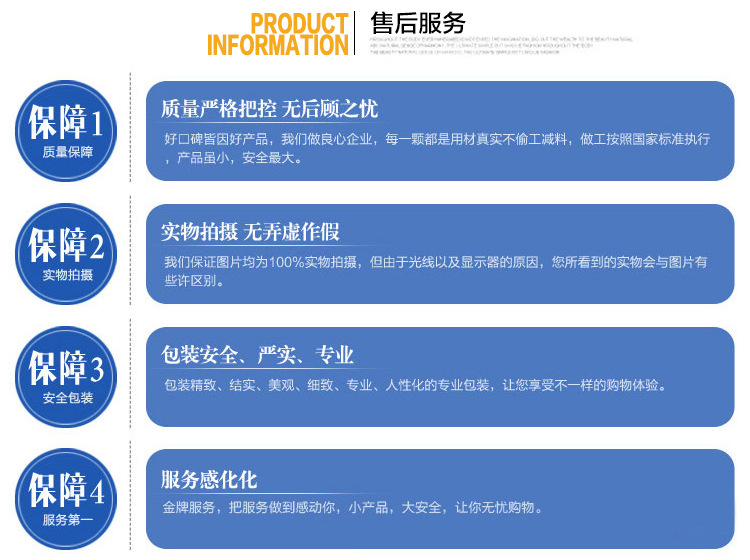Click the 保障2 实物拍摄 circle badge

click(66, 254)
